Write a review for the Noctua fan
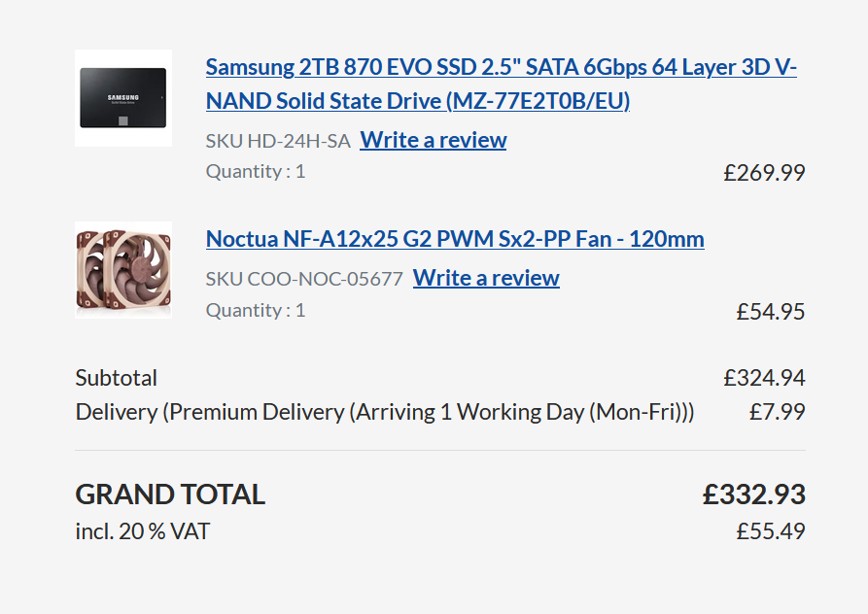 click(x=486, y=278)
